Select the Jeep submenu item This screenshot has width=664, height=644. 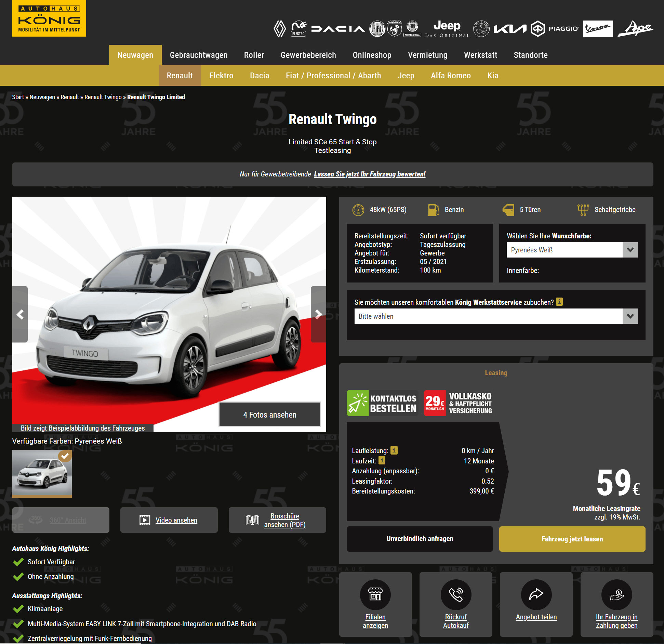pyautogui.click(x=406, y=76)
